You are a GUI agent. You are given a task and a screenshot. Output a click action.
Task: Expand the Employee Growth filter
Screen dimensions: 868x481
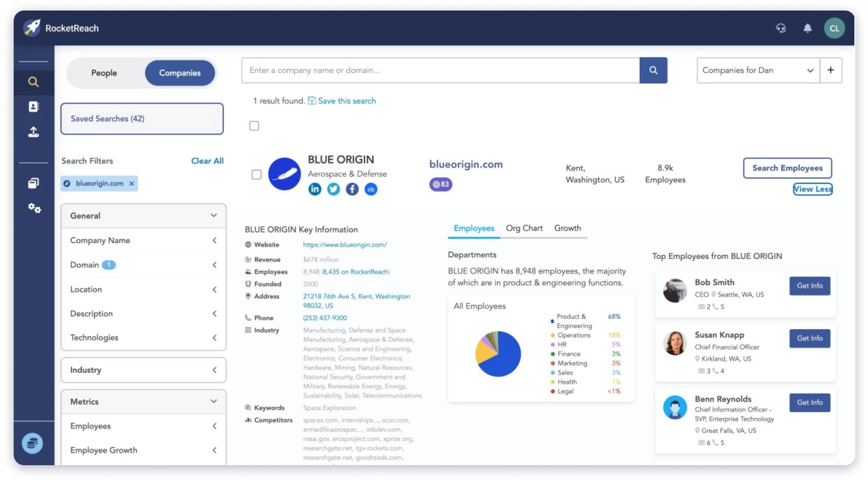pyautogui.click(x=144, y=450)
